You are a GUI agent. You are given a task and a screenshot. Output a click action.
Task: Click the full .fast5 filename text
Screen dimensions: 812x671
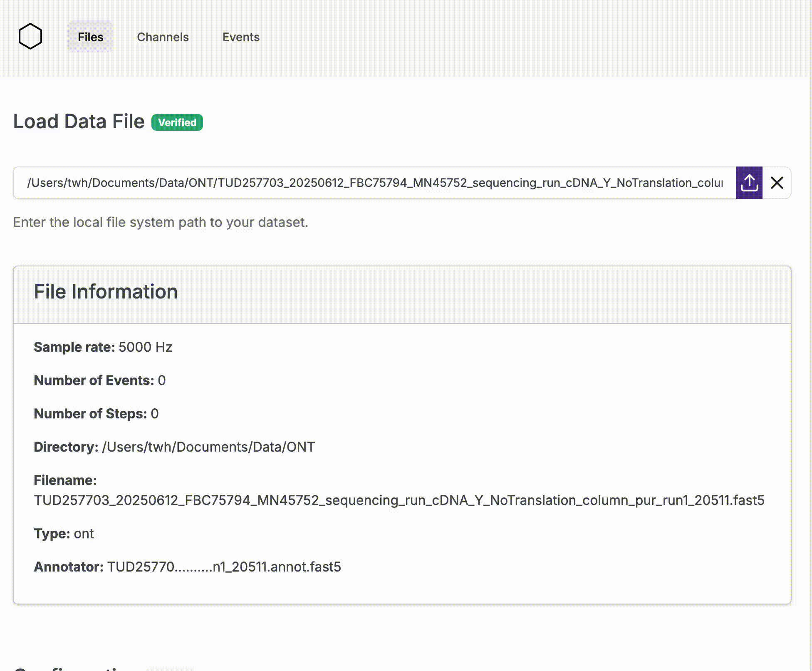pos(399,500)
